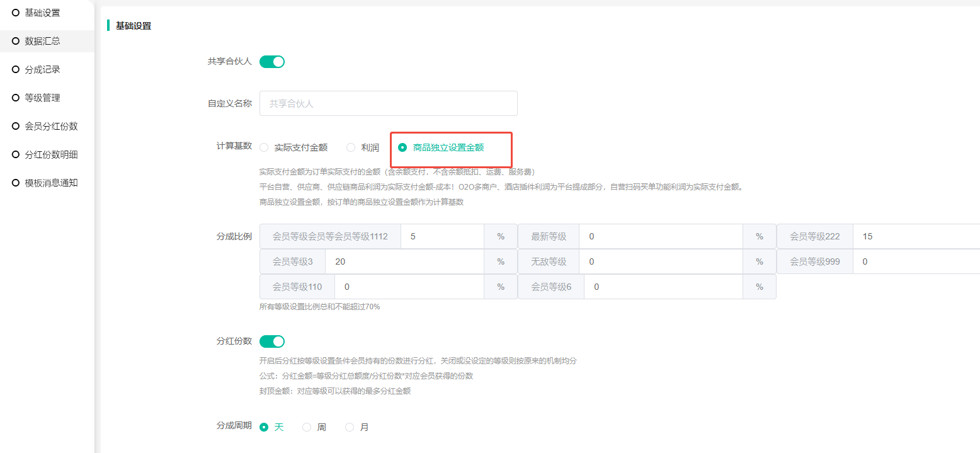Open 模板消息通知 in the sidebar
The image size is (980, 453).
click(51, 183)
